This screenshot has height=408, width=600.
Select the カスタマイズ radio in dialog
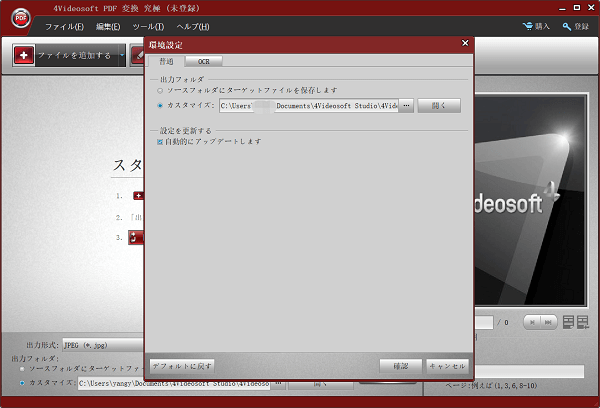[x=160, y=105]
